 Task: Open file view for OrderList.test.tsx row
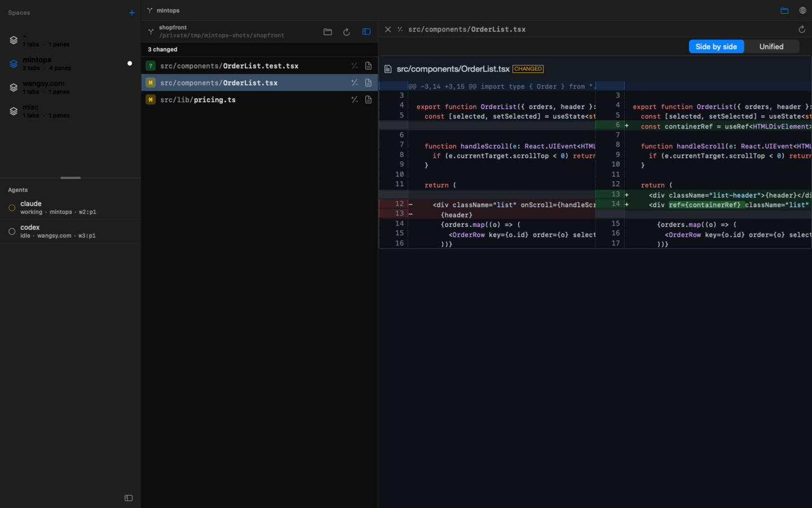tap(368, 66)
